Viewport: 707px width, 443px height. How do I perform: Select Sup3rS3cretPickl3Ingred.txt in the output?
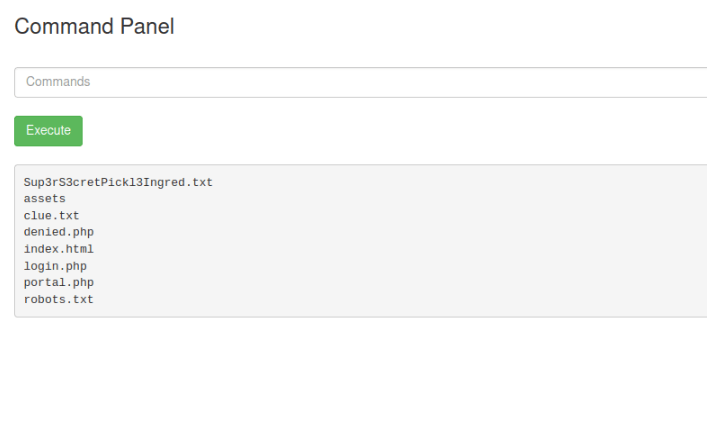(x=118, y=182)
